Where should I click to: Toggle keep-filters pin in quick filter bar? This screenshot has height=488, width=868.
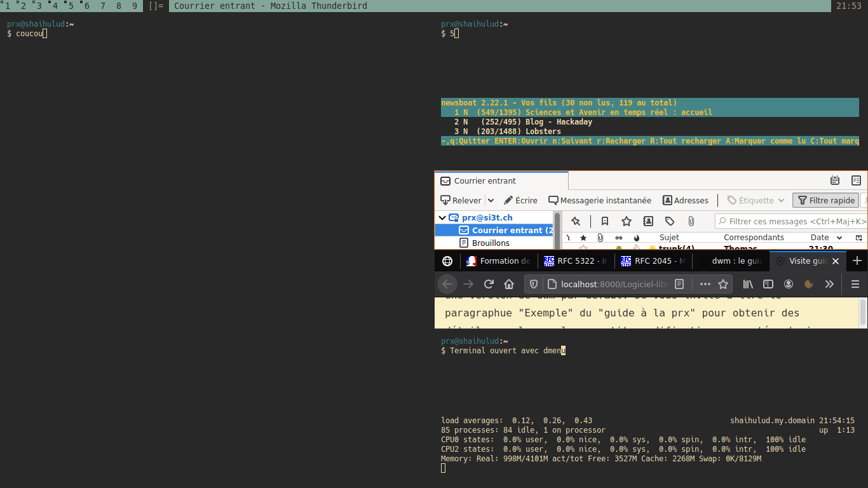point(576,221)
